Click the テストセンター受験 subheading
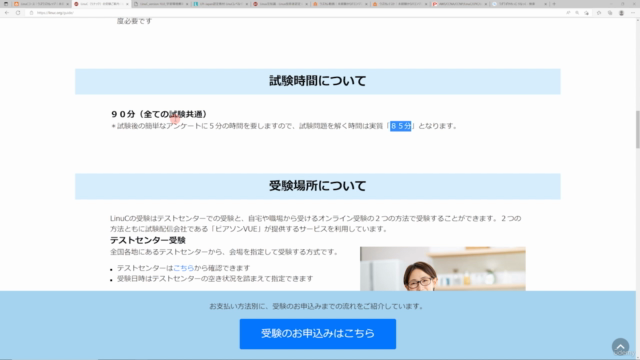Screen dimensions: 640x360 tap(148, 240)
